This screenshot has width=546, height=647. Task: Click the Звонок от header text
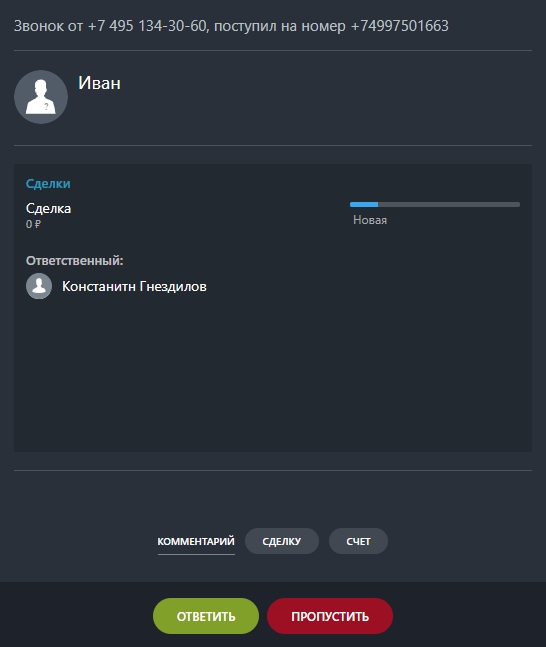coord(49,26)
